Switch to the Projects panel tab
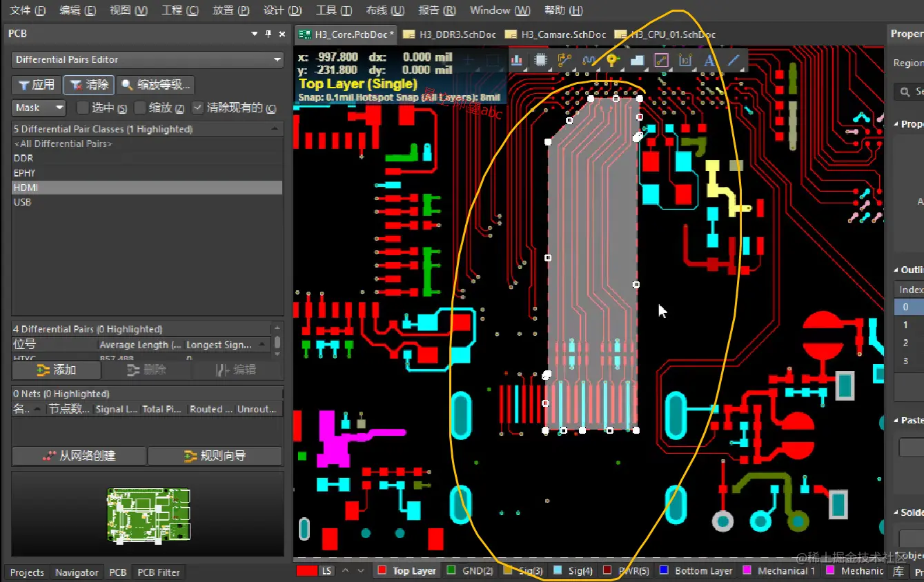This screenshot has height=582, width=924. pos(27,572)
